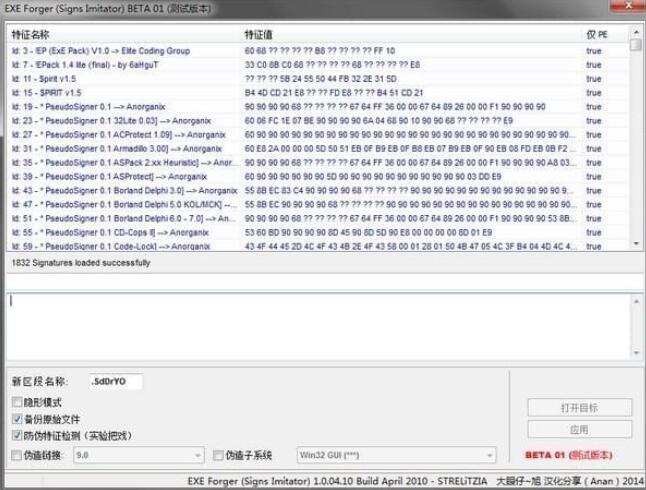Select row Id: 19 PseudoSigner 0.1 --> Anorganix
Image resolution: width=646 pixels, height=490 pixels.
(x=318, y=107)
